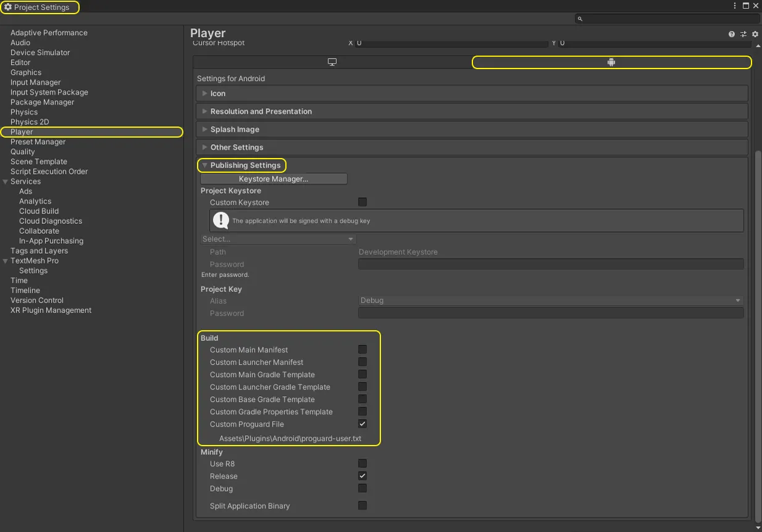Open the Player settings gear menu
Image resolution: width=762 pixels, height=532 pixels.
[x=755, y=35]
